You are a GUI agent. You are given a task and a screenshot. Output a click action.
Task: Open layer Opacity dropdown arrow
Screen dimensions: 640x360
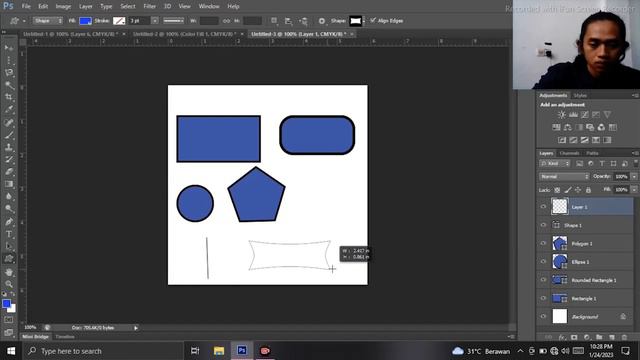pos(634,176)
